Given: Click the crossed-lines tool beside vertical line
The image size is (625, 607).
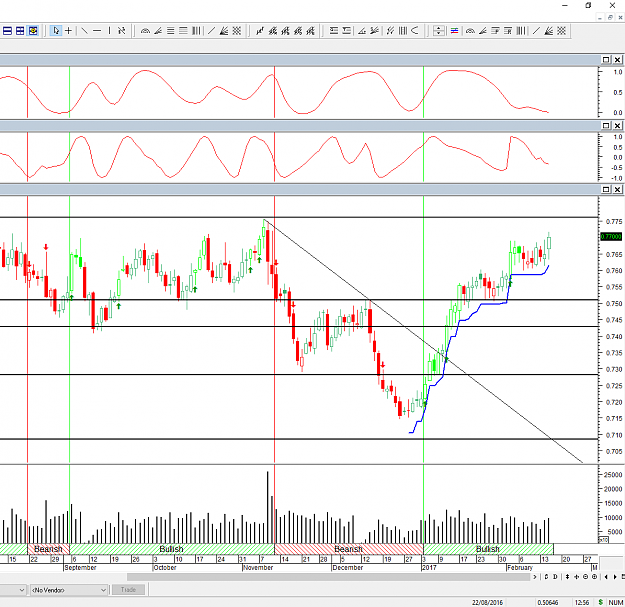Looking at the screenshot, I should click(x=122, y=31).
